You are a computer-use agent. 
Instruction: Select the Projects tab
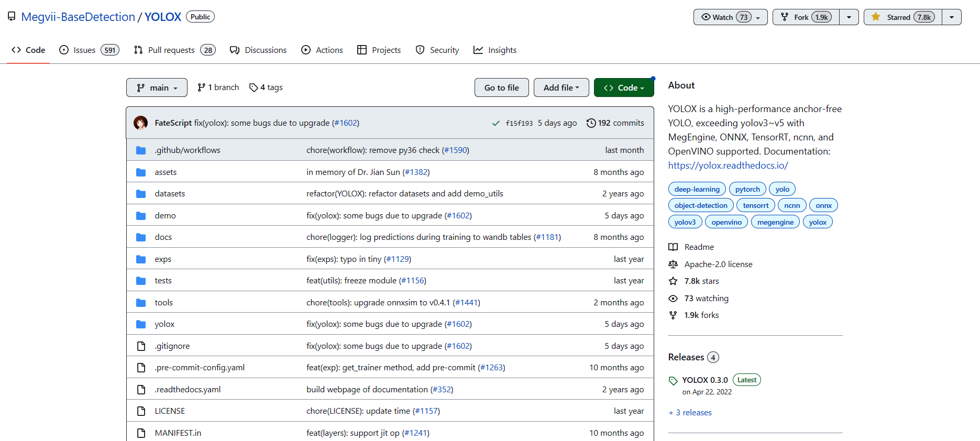click(x=379, y=50)
